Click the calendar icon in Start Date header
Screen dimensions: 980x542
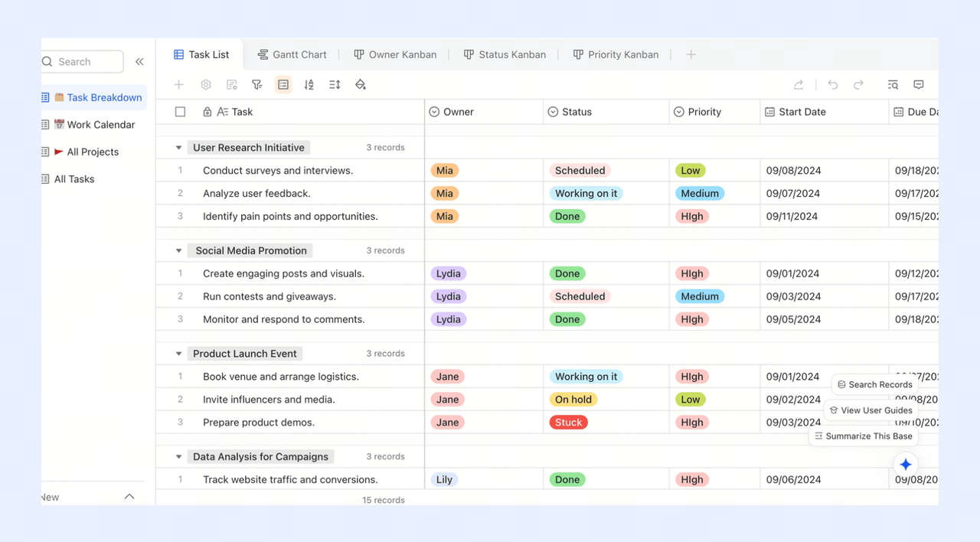[770, 112]
